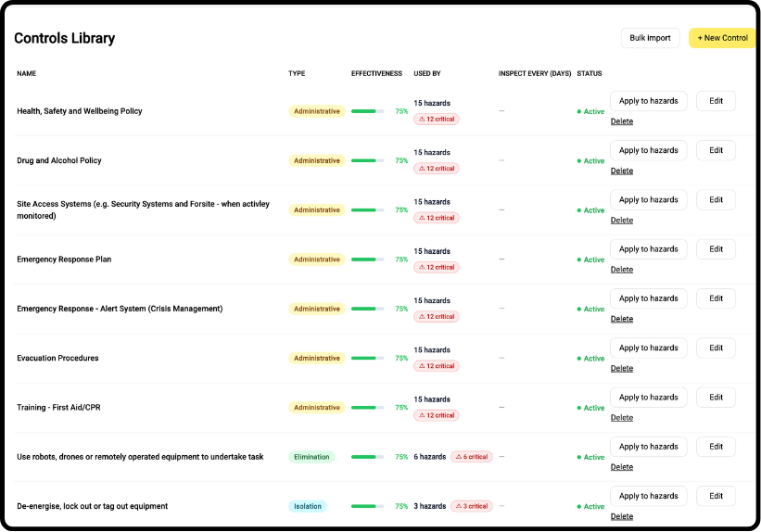Click the Bulk import button
761x532 pixels.
[x=650, y=38]
